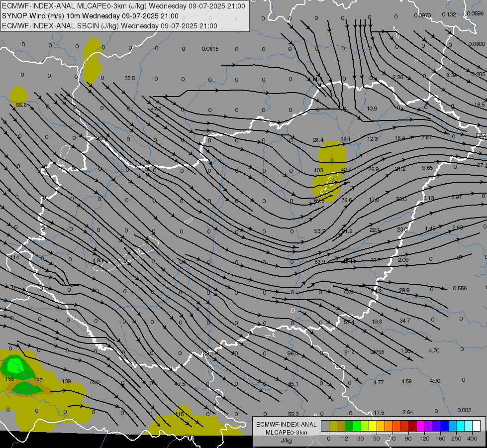The height and width of the screenshot is (448, 487).
Task: Select the gray swatch in the legend
Action: tap(325, 426)
